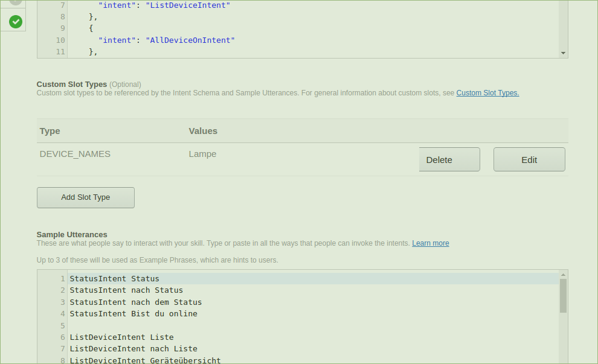Open the Custom Slot Types documentation link
Screen dimensions: 598x364
click(x=487, y=93)
